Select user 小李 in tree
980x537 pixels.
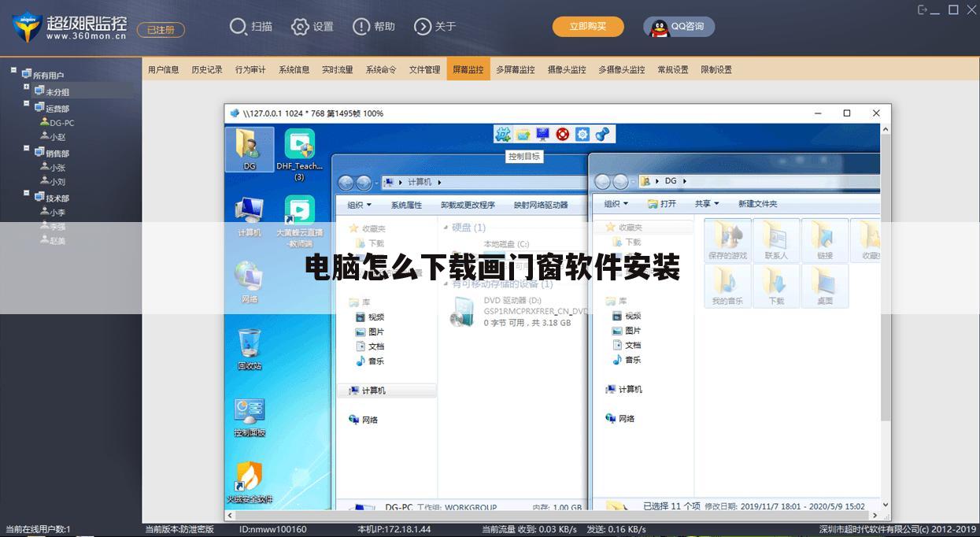53,213
